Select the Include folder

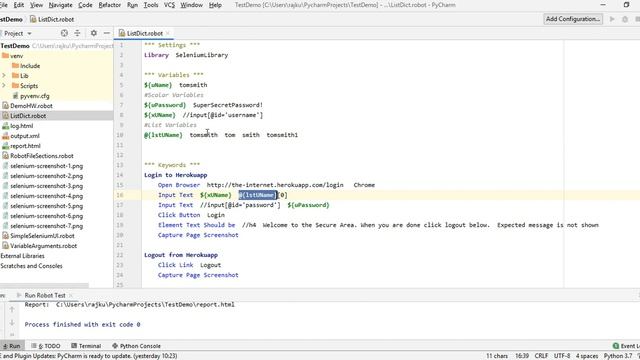26,66
